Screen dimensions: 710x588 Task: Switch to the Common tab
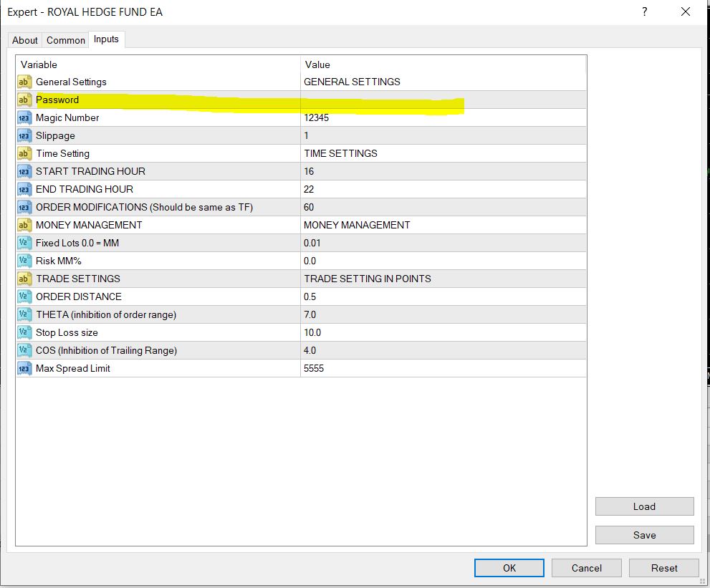pos(65,40)
